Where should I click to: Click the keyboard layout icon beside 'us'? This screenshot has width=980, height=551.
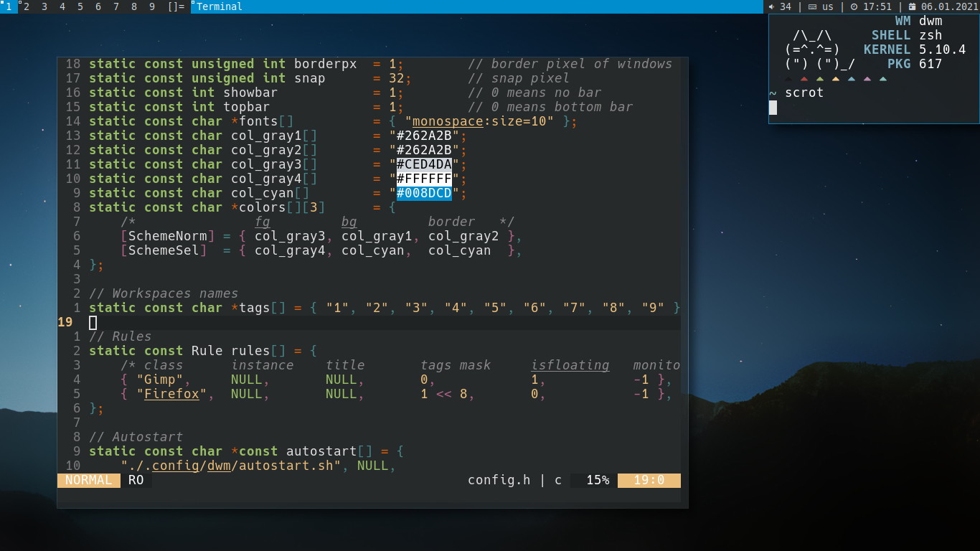[812, 6]
